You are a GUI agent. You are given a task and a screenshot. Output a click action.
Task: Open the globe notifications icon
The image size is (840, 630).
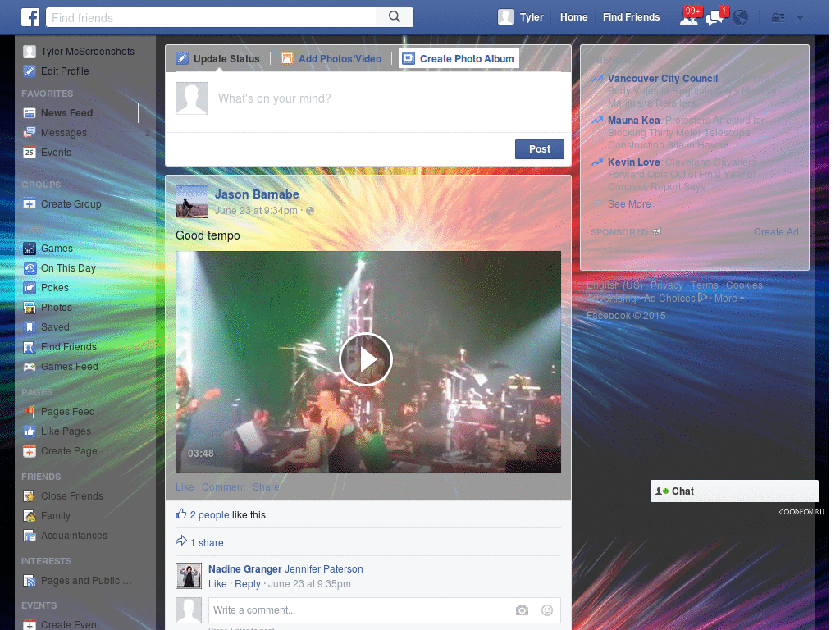click(x=741, y=18)
